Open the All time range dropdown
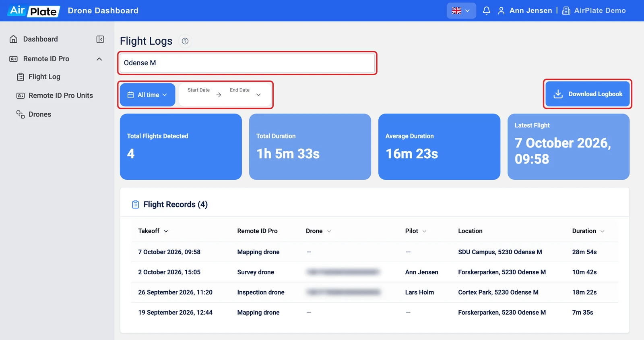Screen dimensions: 644x340 tap(147, 95)
